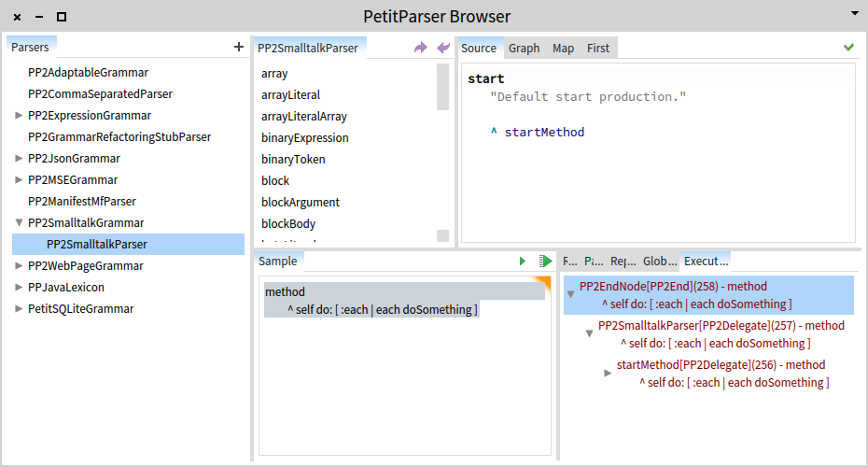Viewport: 868px width, 467px height.
Task: Click startMethod reference in source code
Action: click(544, 132)
